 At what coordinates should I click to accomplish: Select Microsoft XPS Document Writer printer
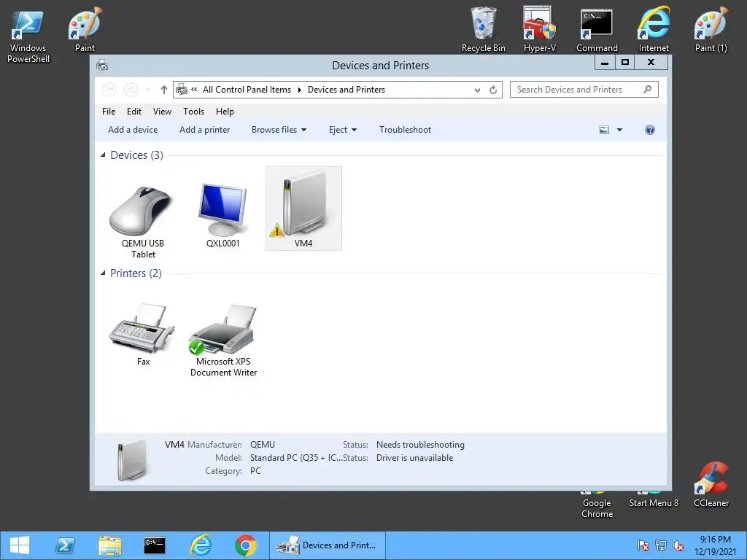pyautogui.click(x=223, y=340)
